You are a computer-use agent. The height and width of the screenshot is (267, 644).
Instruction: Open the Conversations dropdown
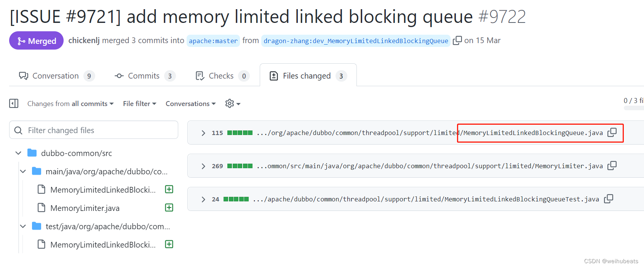191,104
